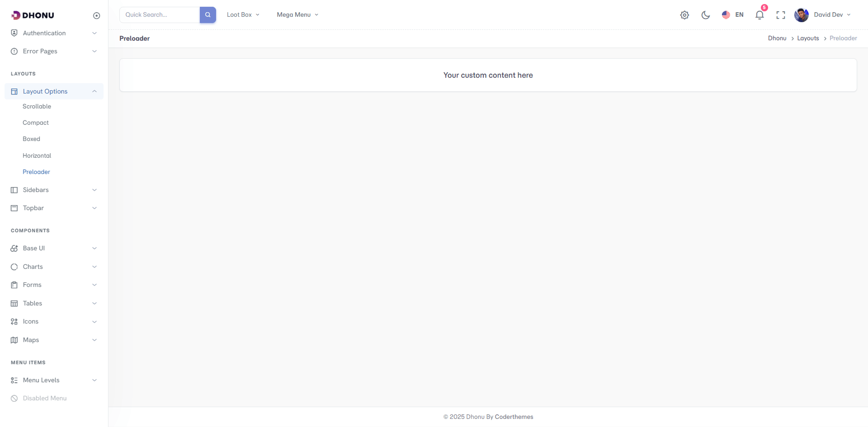868x427 pixels.
Task: Click the Charts sidebar icon
Action: (x=14, y=267)
